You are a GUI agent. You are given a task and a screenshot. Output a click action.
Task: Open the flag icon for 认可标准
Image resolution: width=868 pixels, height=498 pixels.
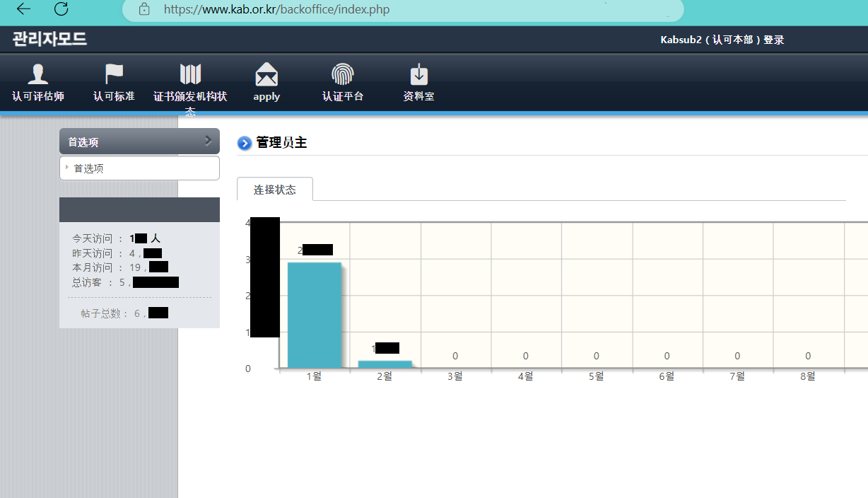(x=114, y=74)
